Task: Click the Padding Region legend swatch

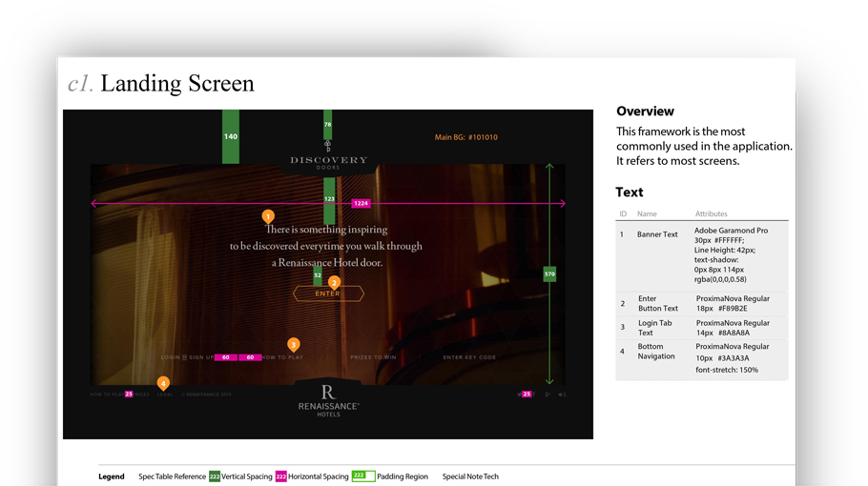Action: [x=363, y=476]
